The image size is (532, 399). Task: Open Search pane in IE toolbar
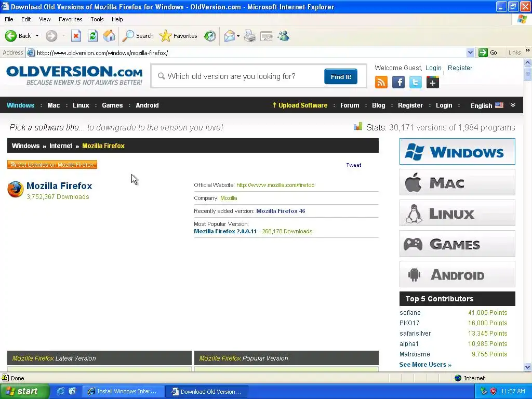tap(138, 36)
